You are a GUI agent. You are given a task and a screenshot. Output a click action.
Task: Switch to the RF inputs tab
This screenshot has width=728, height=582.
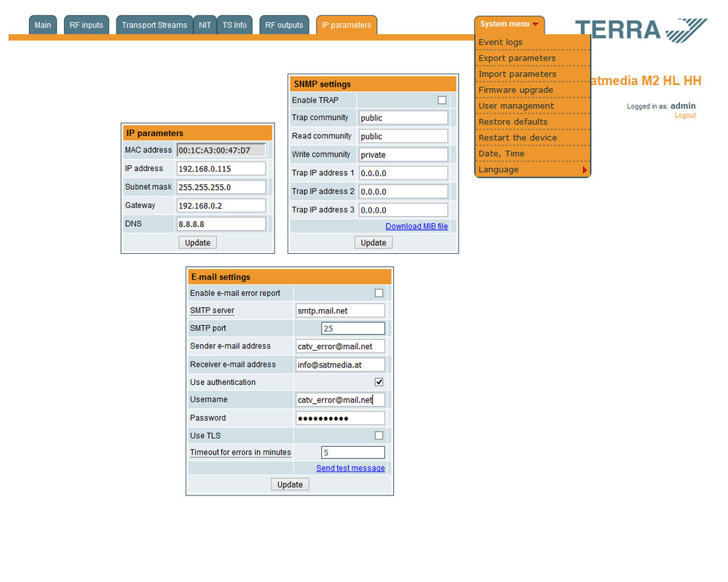coord(87,25)
